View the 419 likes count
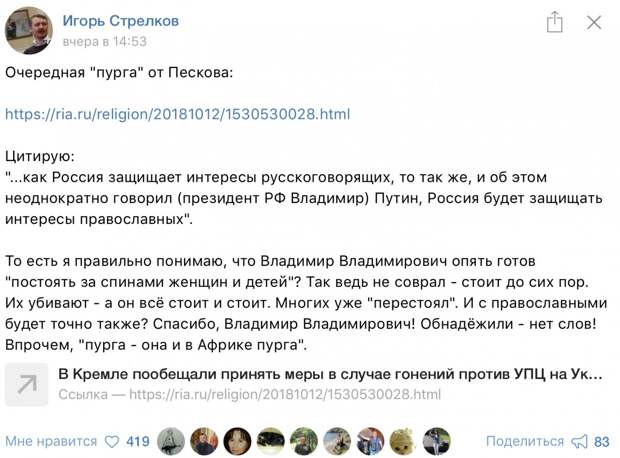The image size is (620, 458). click(138, 441)
